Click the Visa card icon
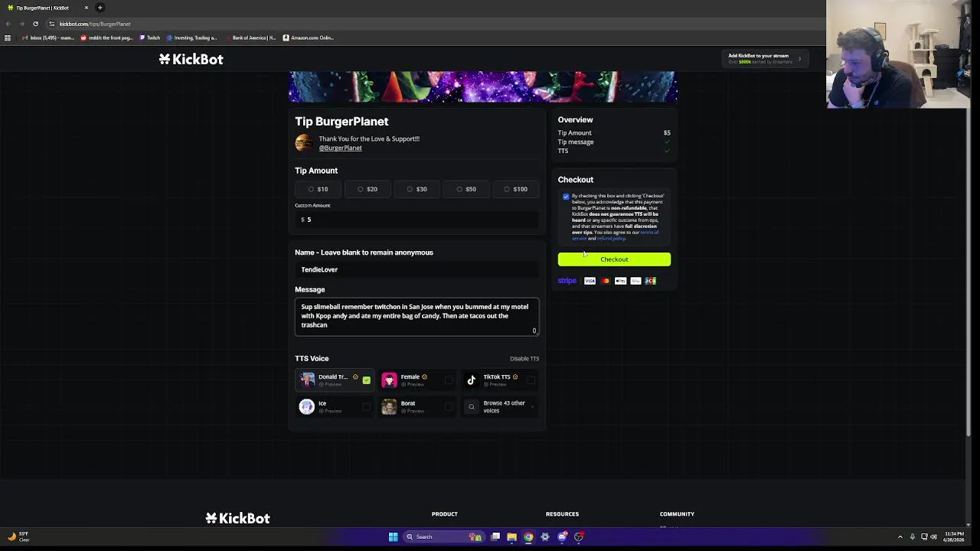Screen dimensions: 980x551 (x=590, y=281)
